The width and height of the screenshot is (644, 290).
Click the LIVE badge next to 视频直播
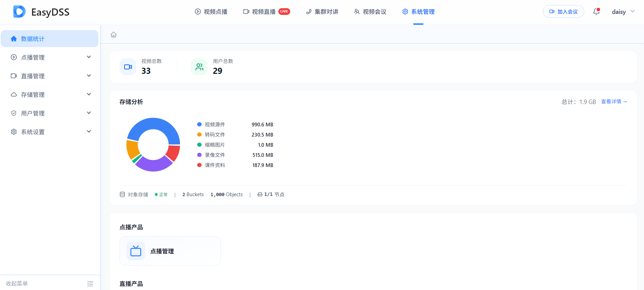(x=284, y=12)
